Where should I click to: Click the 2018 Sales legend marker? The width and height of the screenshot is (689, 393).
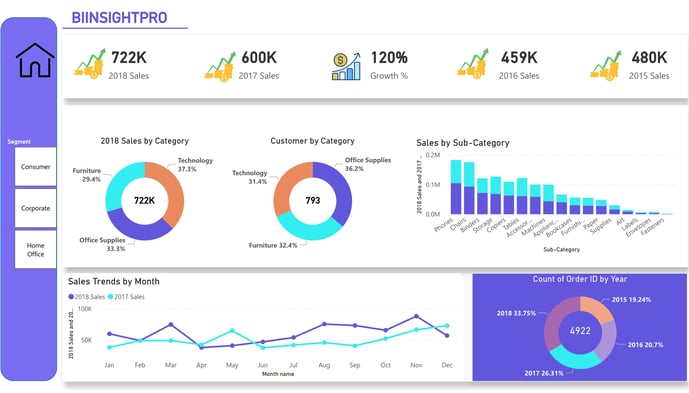(71, 297)
